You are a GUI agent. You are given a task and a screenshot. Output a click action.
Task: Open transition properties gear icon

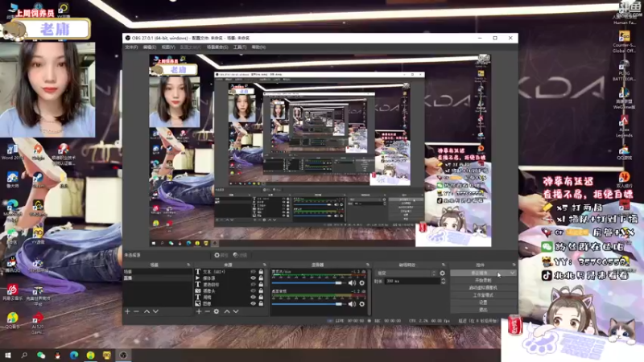click(442, 273)
